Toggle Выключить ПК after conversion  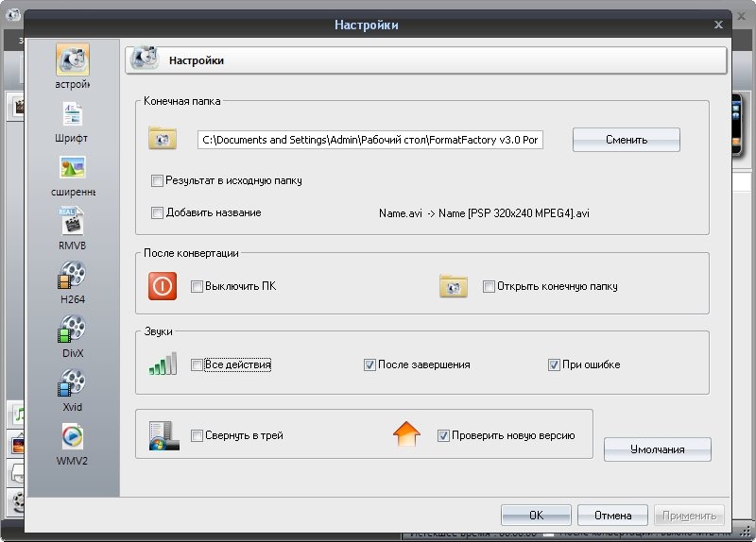197,286
